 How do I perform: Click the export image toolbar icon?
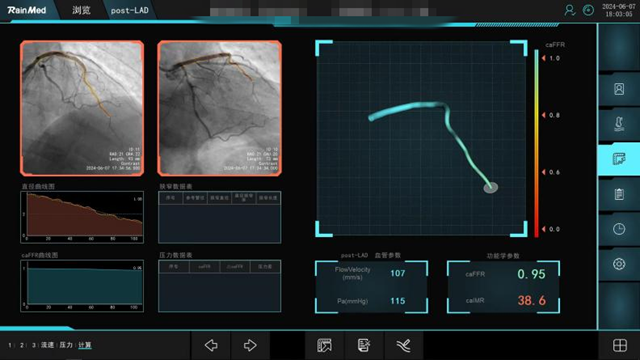[x=324, y=345]
